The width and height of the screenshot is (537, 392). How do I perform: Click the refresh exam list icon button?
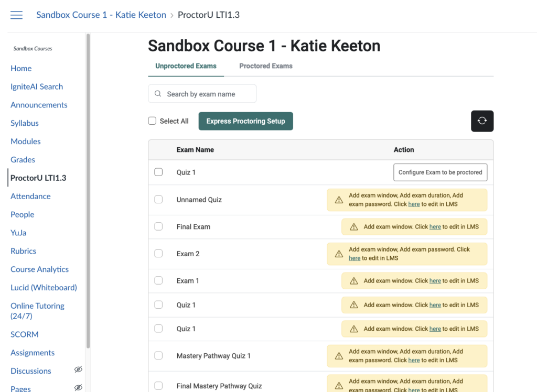point(482,121)
